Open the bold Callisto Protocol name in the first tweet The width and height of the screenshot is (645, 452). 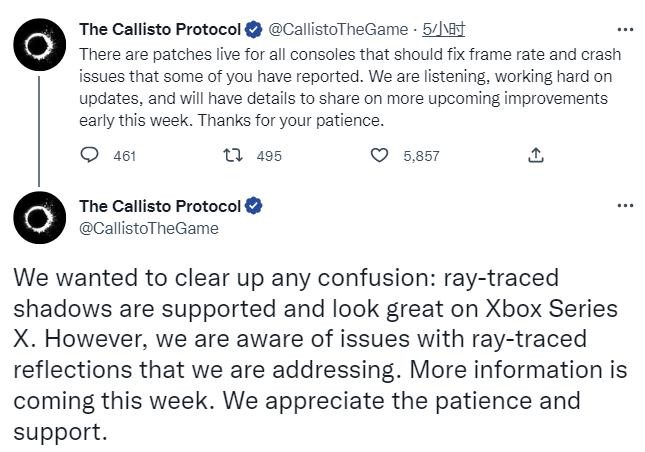[x=160, y=29]
